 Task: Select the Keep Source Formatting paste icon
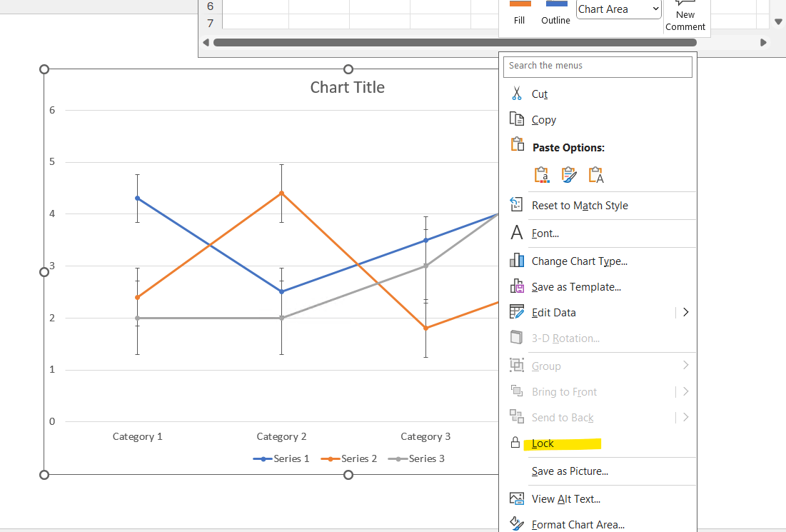[x=568, y=174]
